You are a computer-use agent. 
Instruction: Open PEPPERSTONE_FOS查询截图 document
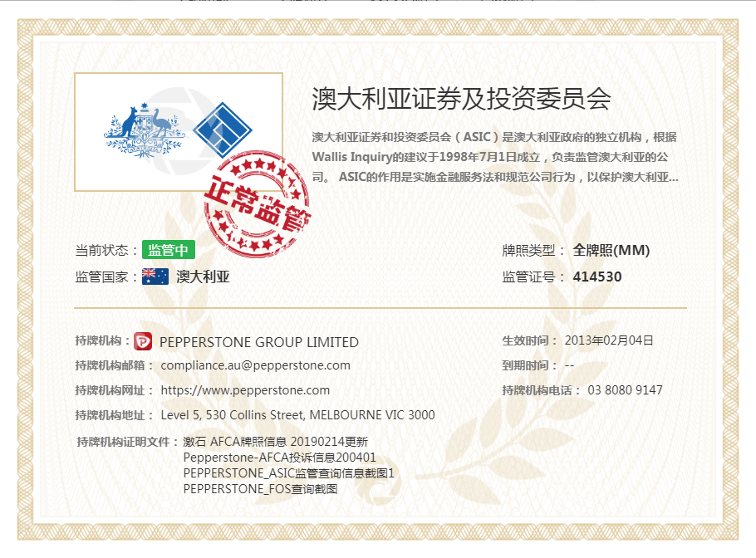[x=260, y=489]
